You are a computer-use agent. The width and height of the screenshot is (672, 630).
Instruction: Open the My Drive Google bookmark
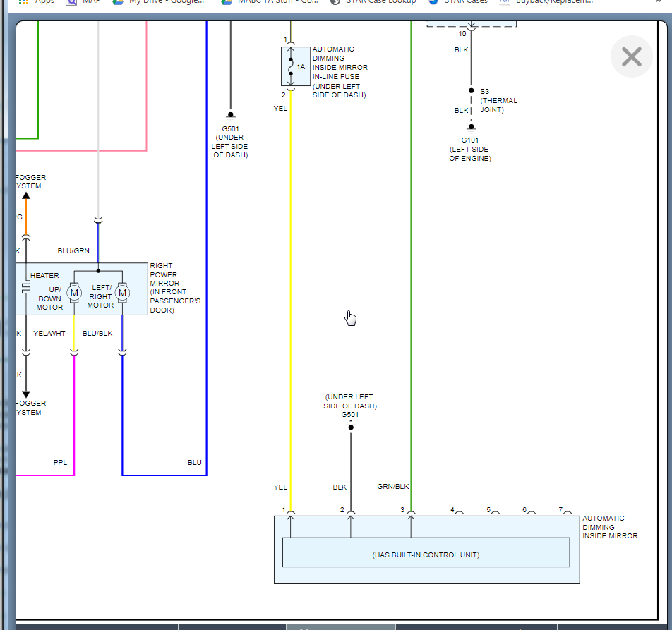click(159, 1)
